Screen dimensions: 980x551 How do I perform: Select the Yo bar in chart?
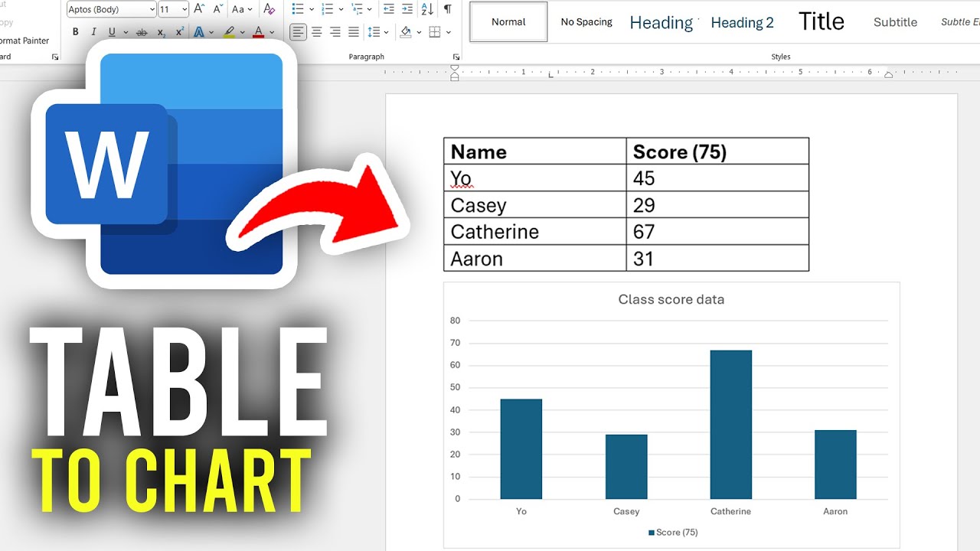tap(521, 449)
